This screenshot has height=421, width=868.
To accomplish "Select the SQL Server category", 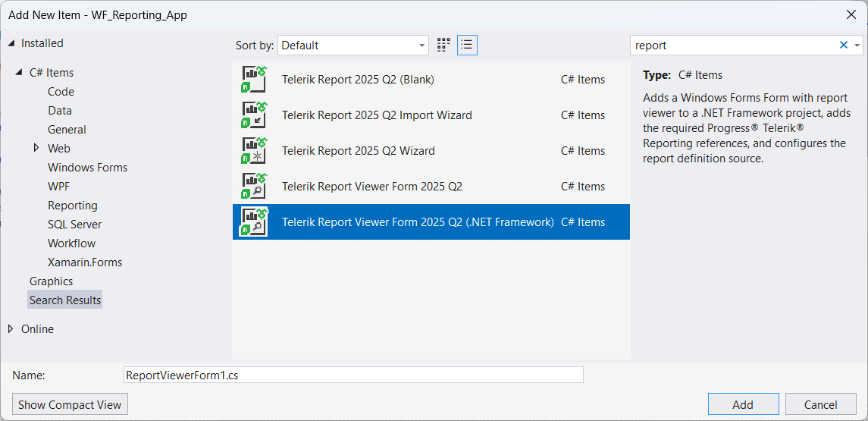I will 75,225.
